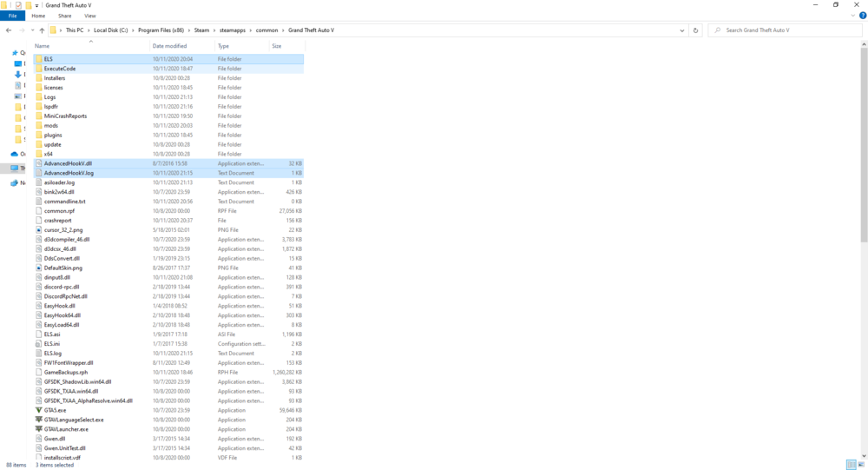Select the GTAVLauncher.exe file

[x=66, y=429]
